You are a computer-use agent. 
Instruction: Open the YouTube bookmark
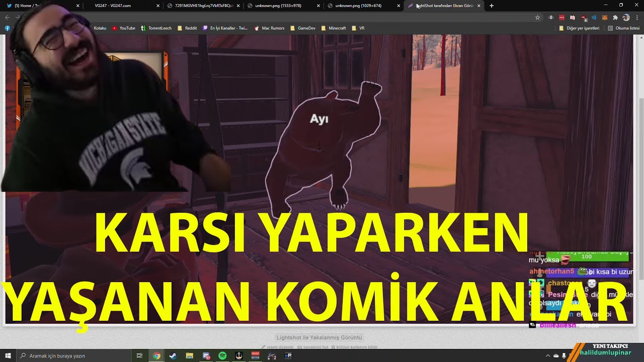[x=124, y=28]
